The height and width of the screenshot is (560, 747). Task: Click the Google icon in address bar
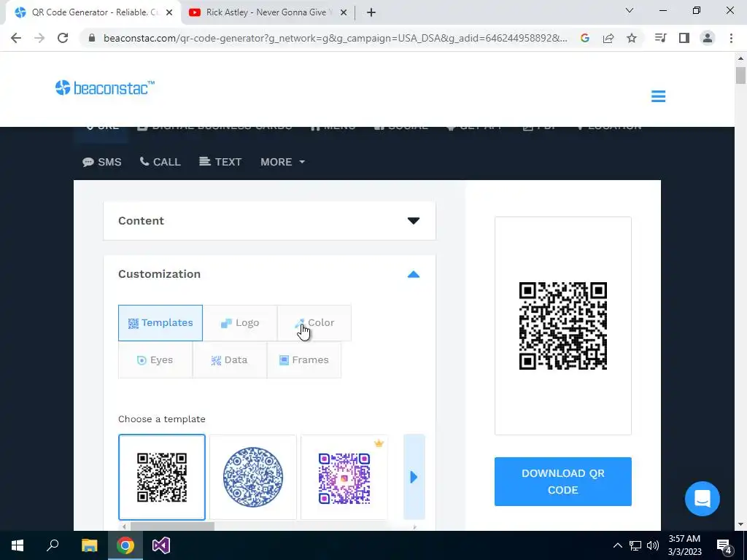[584, 38]
